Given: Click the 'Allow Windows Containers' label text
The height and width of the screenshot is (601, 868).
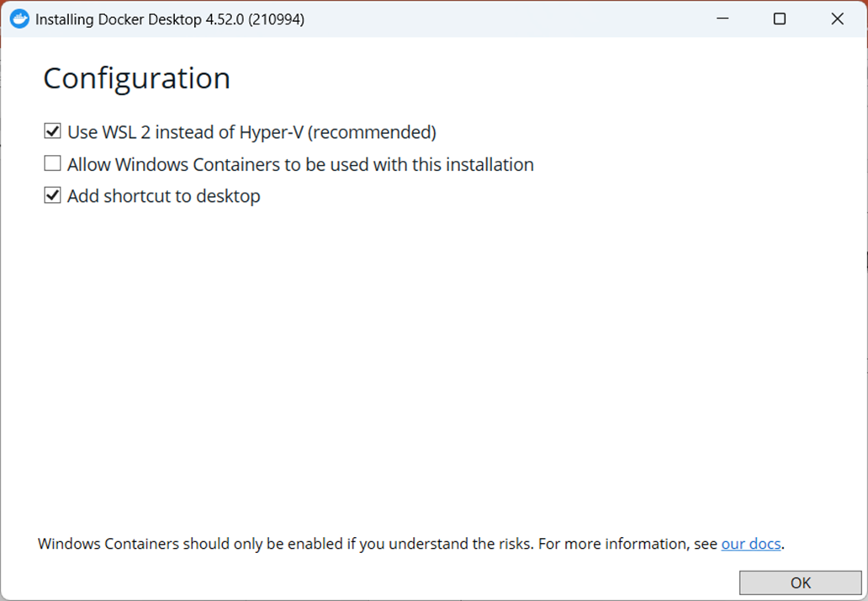Looking at the screenshot, I should pos(300,164).
